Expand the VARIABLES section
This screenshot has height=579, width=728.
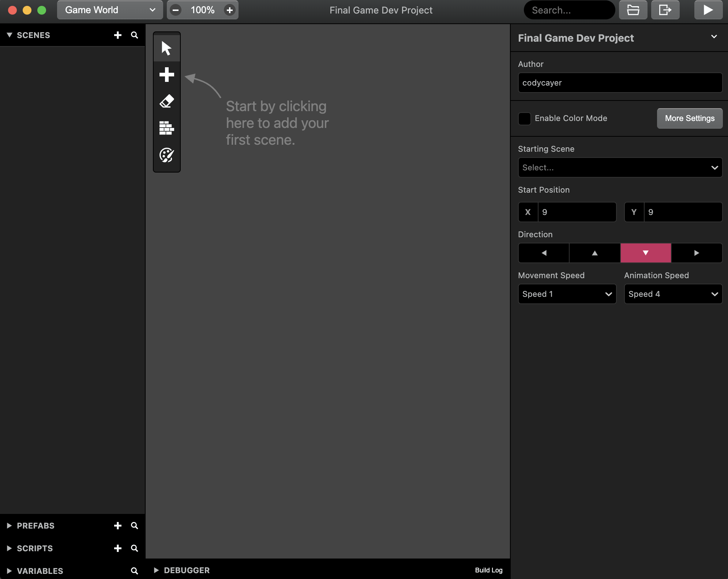pos(10,571)
